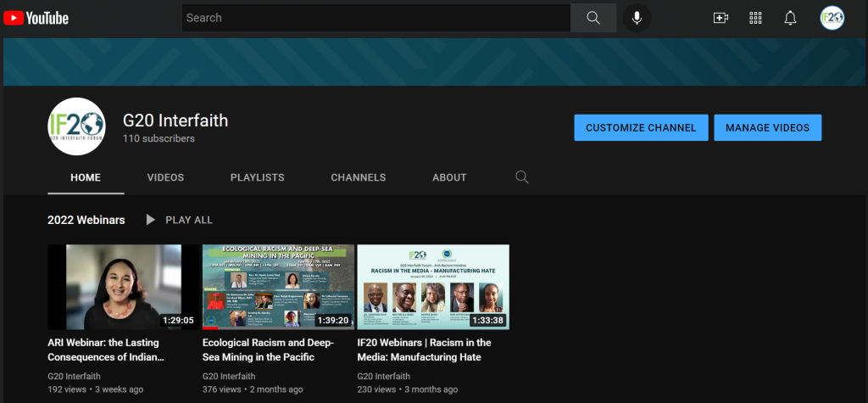Switch to the About tab
Viewport: 868px width, 403px height.
[x=449, y=177]
